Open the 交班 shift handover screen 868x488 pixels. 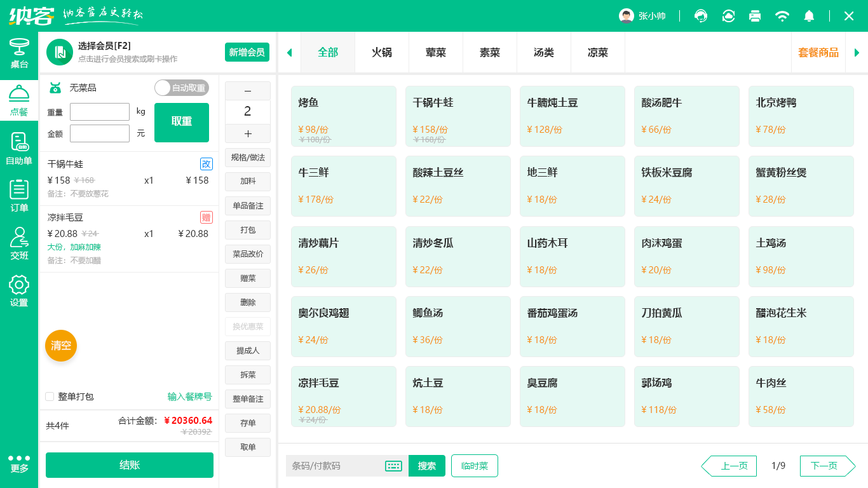click(19, 243)
